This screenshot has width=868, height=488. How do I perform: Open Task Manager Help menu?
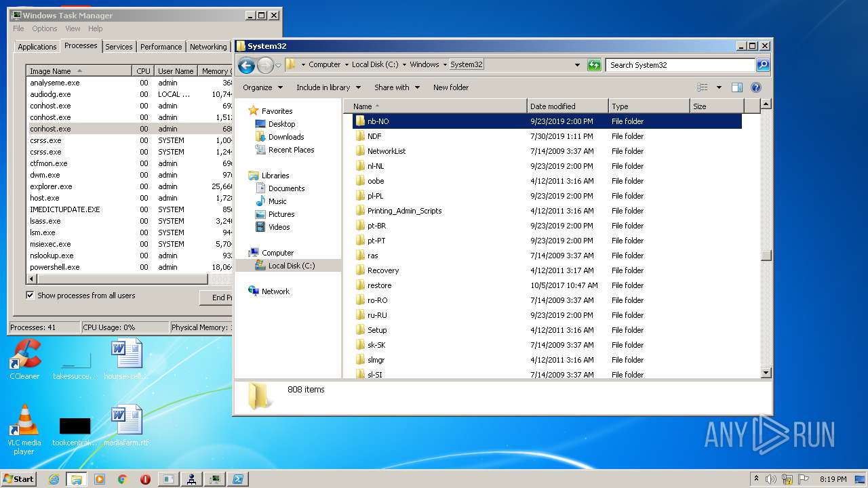pos(96,28)
